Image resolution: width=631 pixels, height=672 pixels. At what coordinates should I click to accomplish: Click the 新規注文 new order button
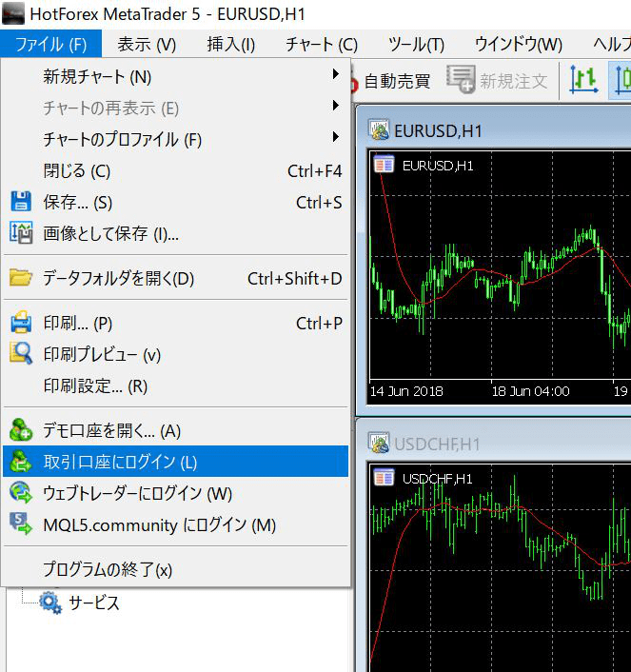(x=498, y=82)
